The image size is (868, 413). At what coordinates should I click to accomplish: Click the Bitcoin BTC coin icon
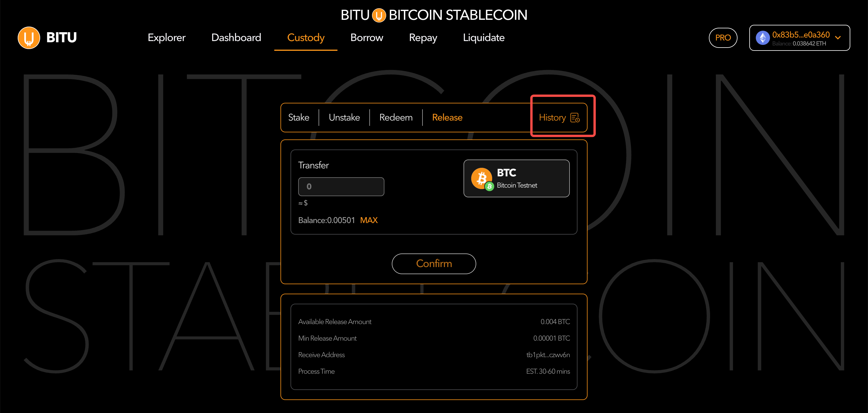tap(481, 178)
